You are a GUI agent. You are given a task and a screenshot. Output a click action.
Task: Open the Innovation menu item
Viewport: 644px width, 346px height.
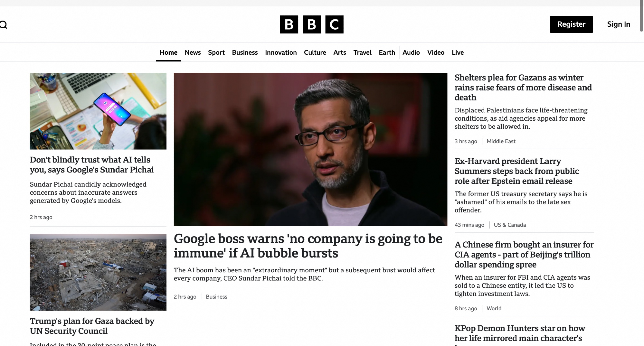[280, 52]
